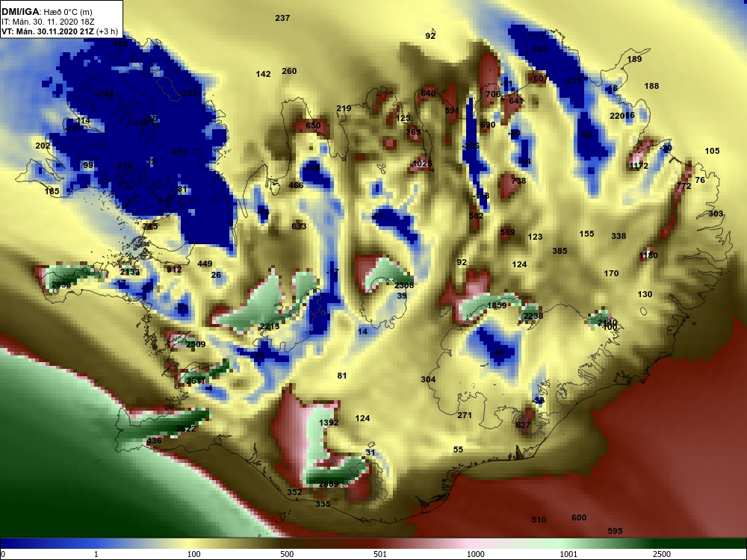Click the map value '738'
The image size is (747, 560).
coord(518,181)
